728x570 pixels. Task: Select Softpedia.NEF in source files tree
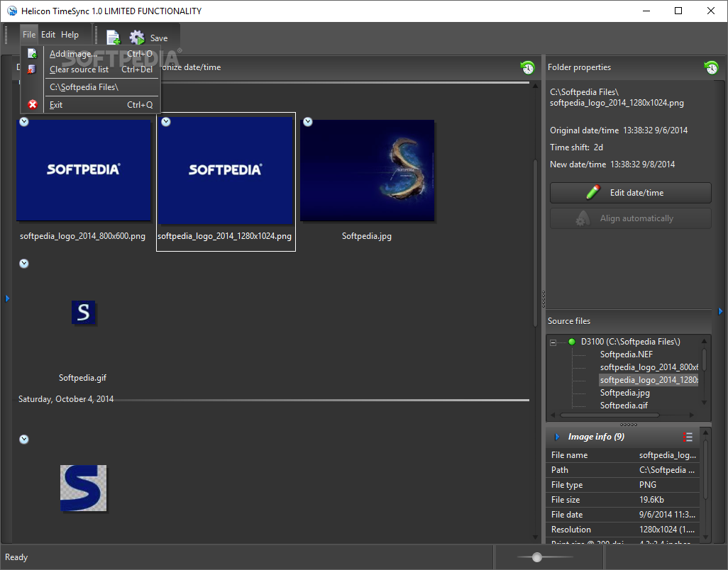(627, 354)
